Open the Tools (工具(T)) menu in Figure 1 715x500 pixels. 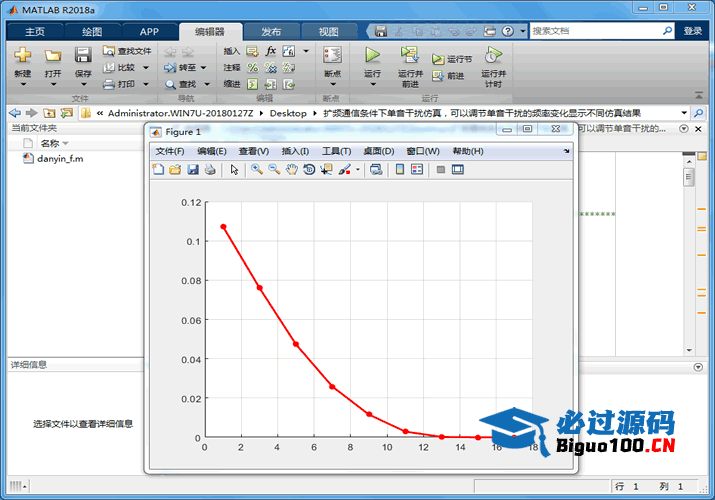point(337,151)
